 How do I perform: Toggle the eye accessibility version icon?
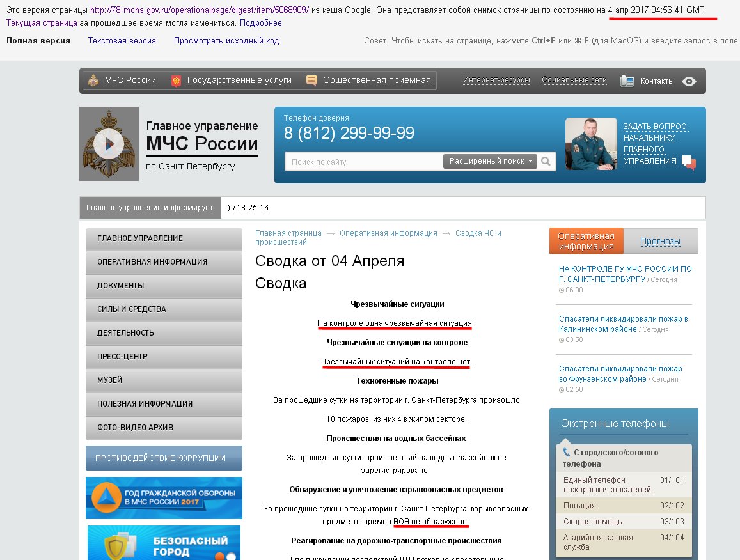(x=689, y=81)
